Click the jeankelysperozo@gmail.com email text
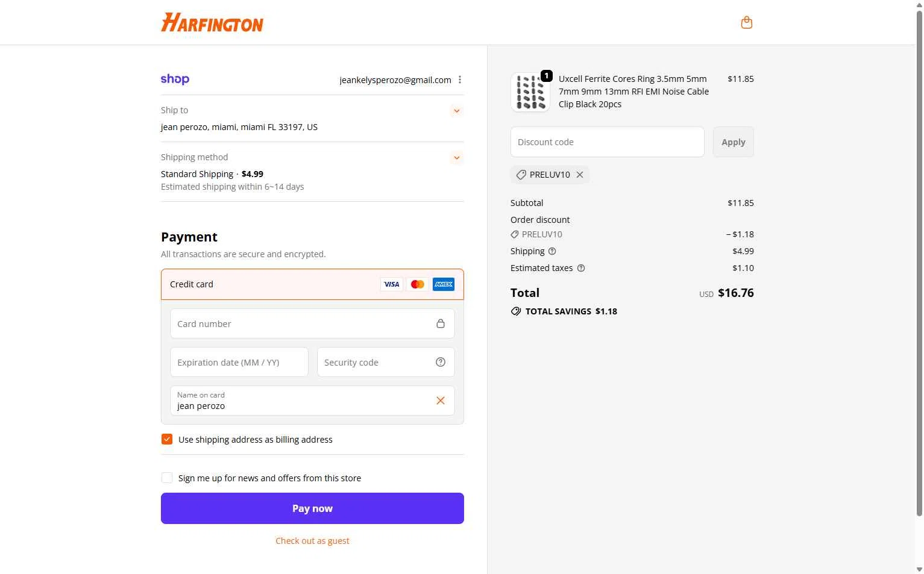 (395, 80)
